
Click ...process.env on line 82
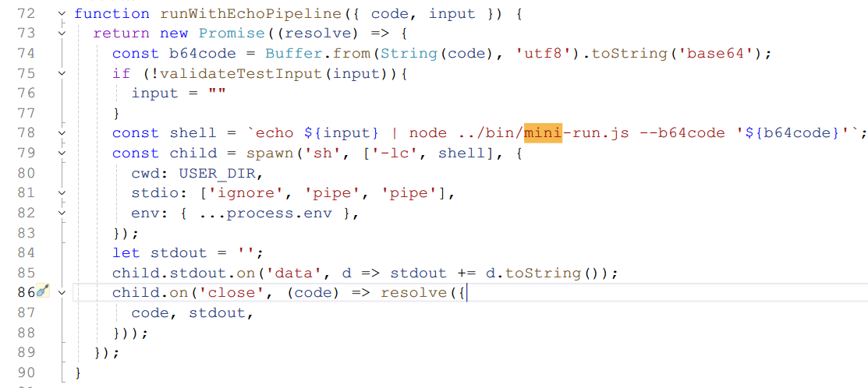point(264,213)
